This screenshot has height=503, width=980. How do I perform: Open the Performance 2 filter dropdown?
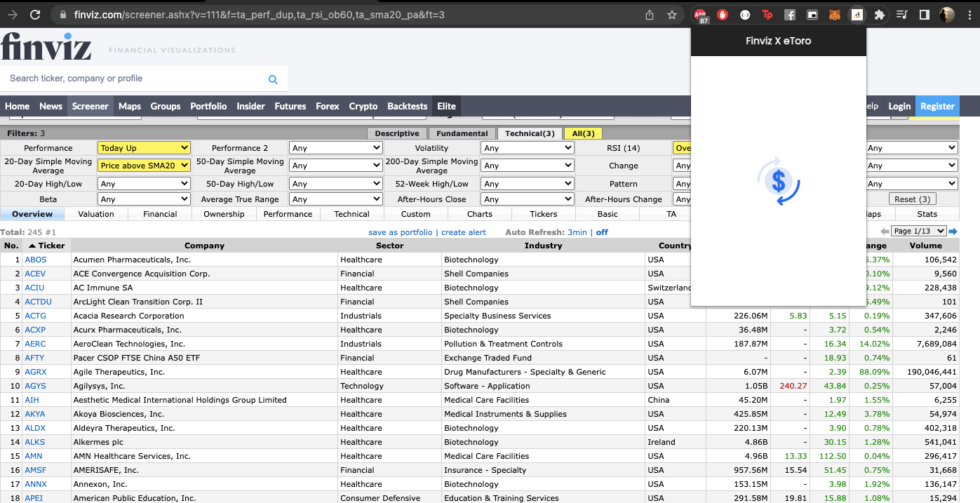pyautogui.click(x=335, y=148)
